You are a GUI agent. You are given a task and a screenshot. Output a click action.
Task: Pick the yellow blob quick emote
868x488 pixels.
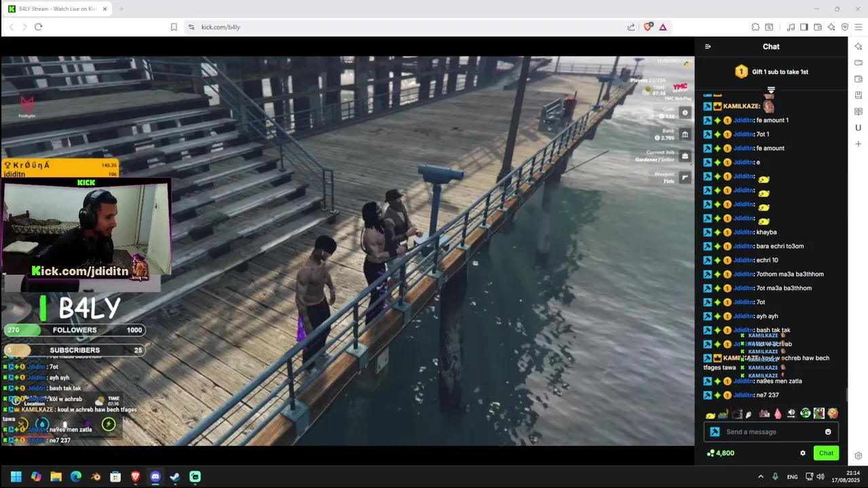710,414
